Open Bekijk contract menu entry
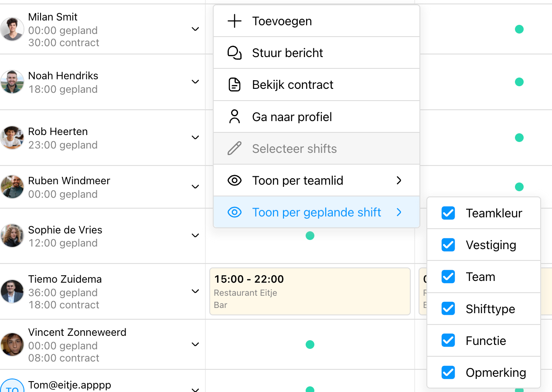552x392 pixels. click(x=317, y=84)
